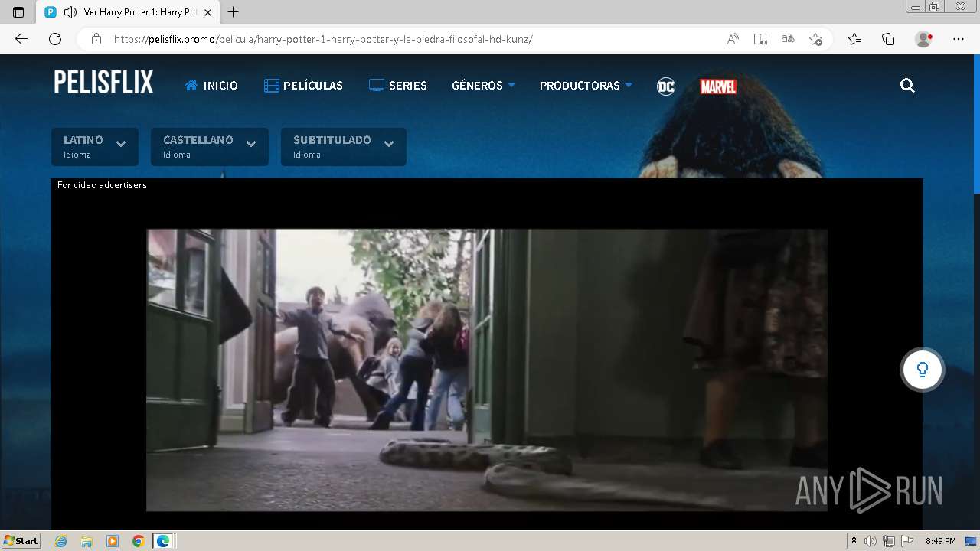This screenshot has height=551, width=980.
Task: Open the Marvel producer logo
Action: pyautogui.click(x=718, y=86)
